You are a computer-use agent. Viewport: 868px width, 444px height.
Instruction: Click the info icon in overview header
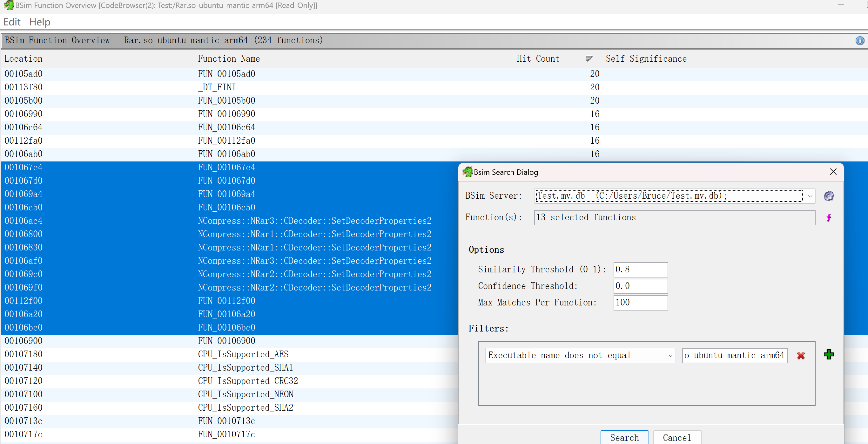[x=859, y=41]
